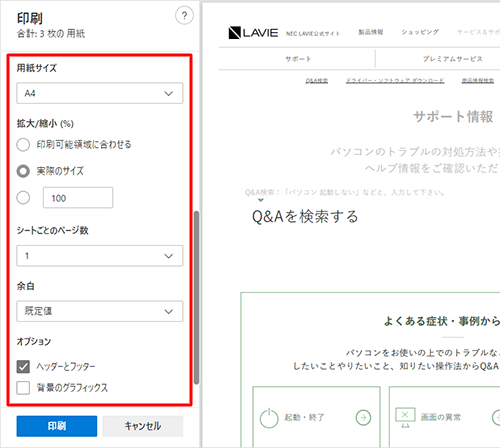Select the プレミアムサービス tab in preview

453,59
